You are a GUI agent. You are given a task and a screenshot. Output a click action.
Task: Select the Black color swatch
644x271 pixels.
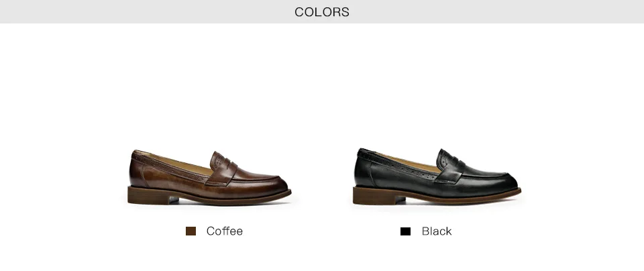(x=405, y=231)
